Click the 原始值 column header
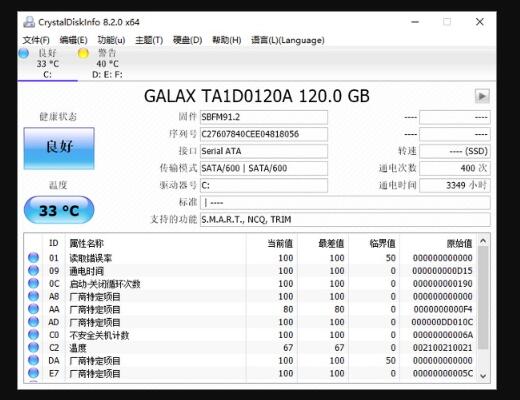Screen dimensions: 520x400 point(459,243)
